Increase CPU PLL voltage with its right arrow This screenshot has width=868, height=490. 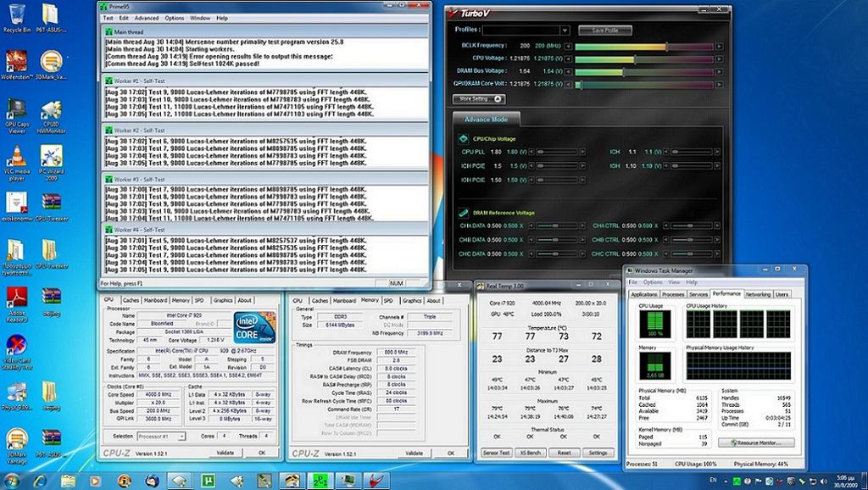pyautogui.click(x=581, y=152)
